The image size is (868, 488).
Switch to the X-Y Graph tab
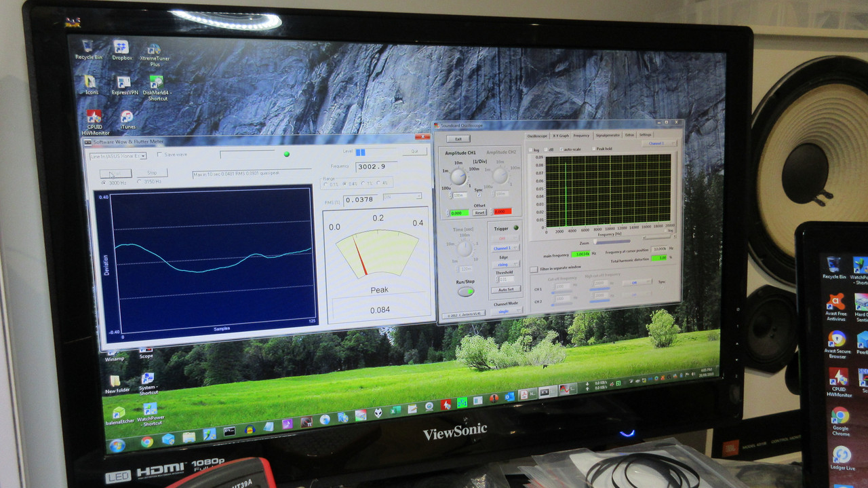pyautogui.click(x=561, y=136)
